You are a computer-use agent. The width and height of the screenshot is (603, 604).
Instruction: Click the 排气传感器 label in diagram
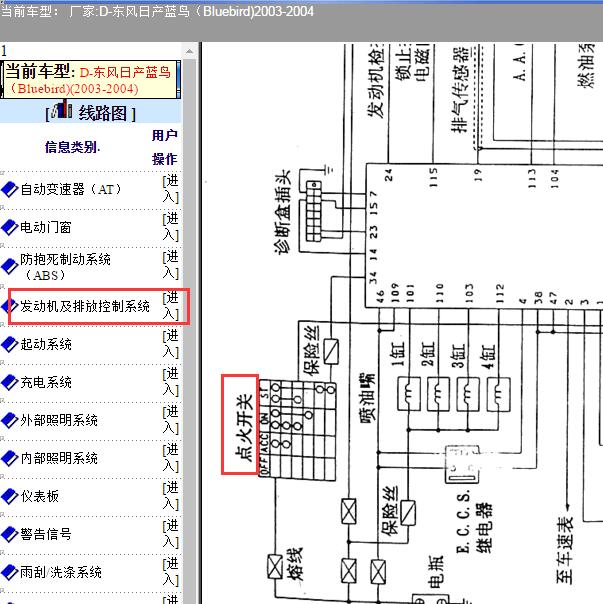[460, 90]
